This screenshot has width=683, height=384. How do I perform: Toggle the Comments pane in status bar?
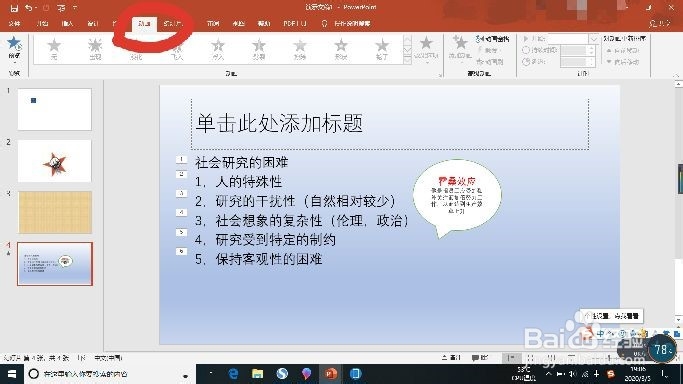click(x=480, y=357)
